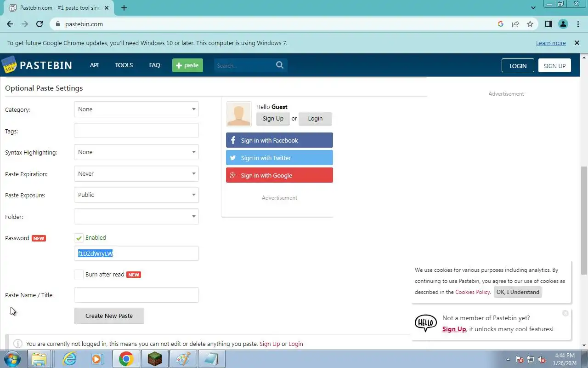Click the network tray icon
The image size is (588, 368).
531,359
